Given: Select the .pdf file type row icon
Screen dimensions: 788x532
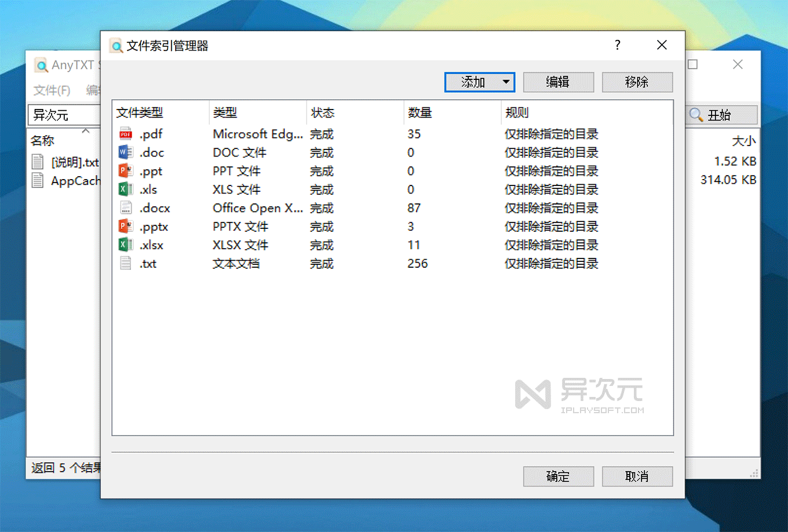Looking at the screenshot, I should click(x=126, y=134).
